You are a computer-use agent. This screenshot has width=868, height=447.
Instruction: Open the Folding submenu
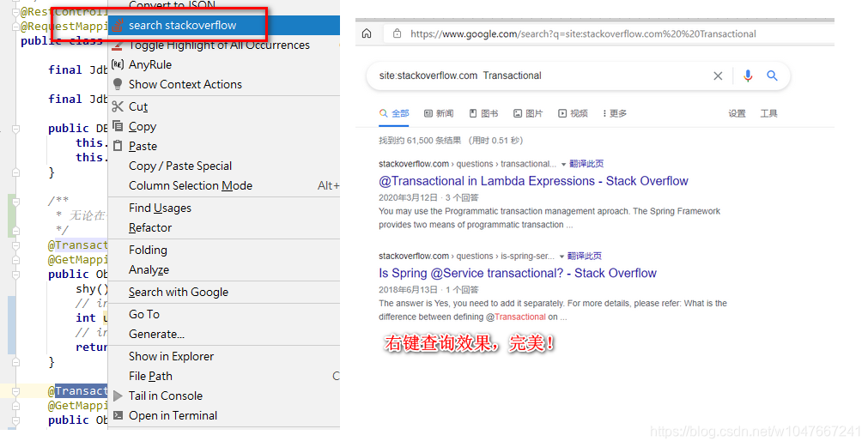coord(148,250)
